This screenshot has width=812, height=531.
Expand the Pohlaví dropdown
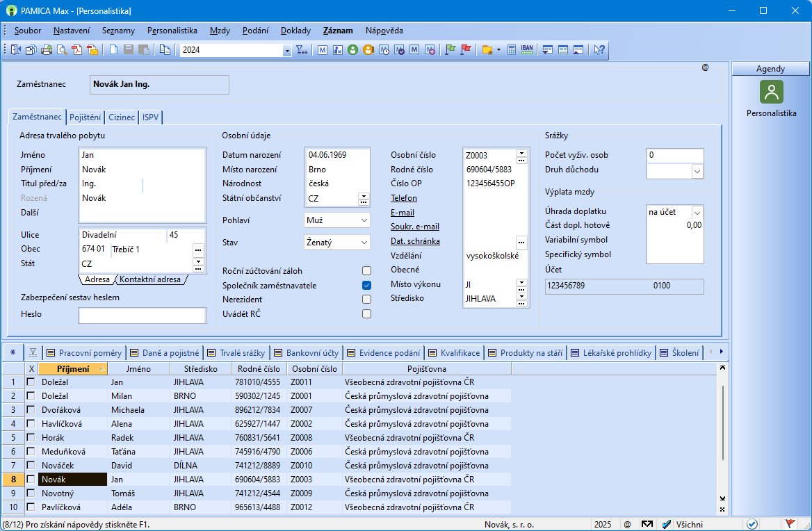[364, 220]
